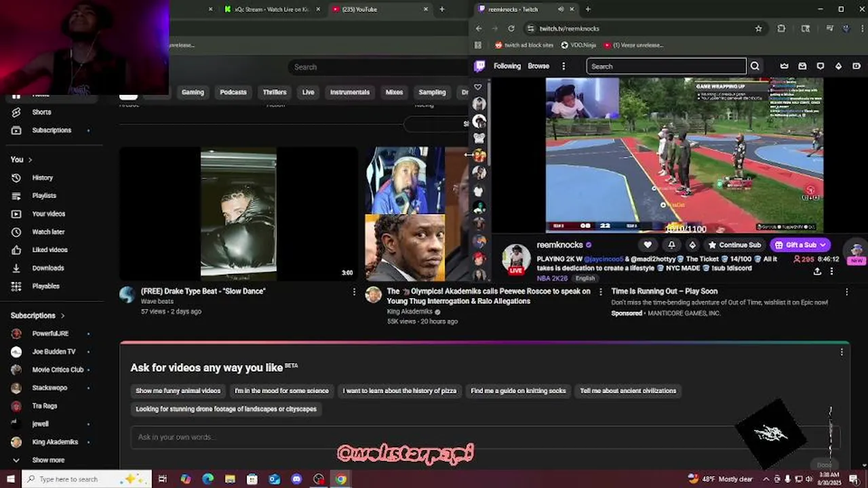Open Liked videos in YouTube sidebar

point(50,250)
